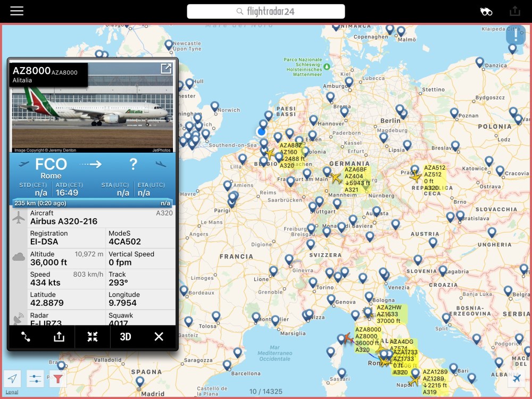Open the Legal link
Screen dimensions: 532x399
(12, 392)
